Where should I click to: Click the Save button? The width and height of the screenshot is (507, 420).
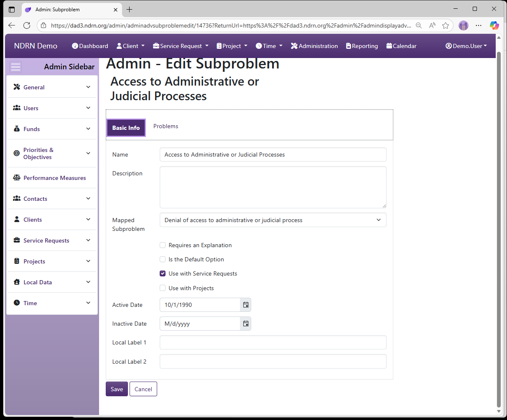point(117,389)
